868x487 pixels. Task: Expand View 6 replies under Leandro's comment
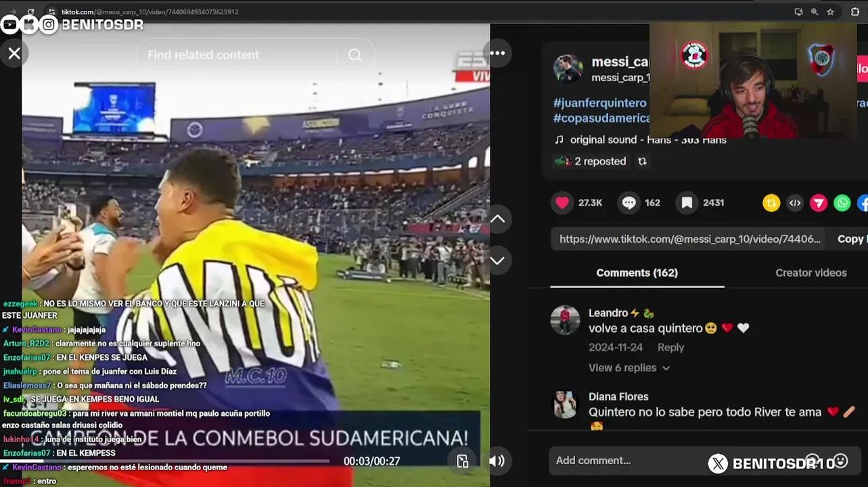[x=629, y=368]
